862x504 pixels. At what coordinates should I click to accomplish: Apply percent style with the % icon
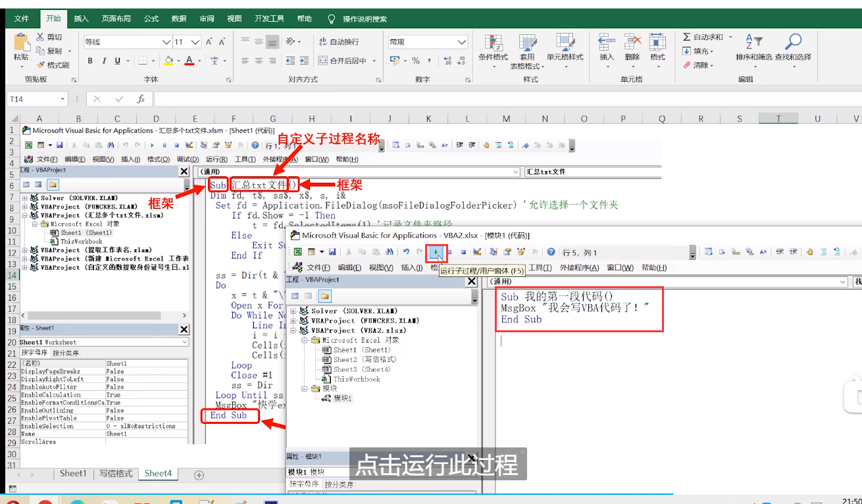click(x=416, y=61)
